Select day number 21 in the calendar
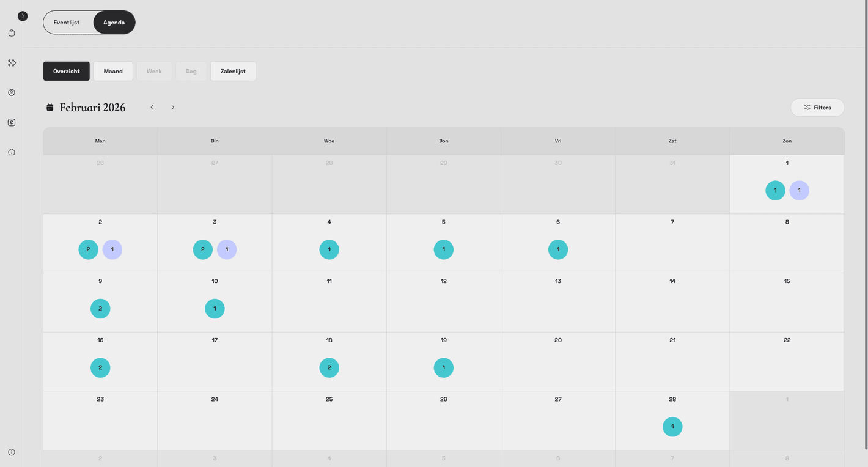 coord(672,340)
